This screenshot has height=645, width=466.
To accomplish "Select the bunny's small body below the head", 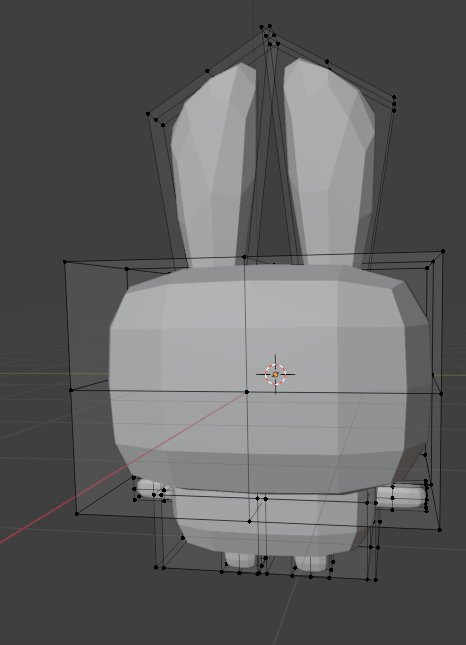I will click(x=269, y=524).
